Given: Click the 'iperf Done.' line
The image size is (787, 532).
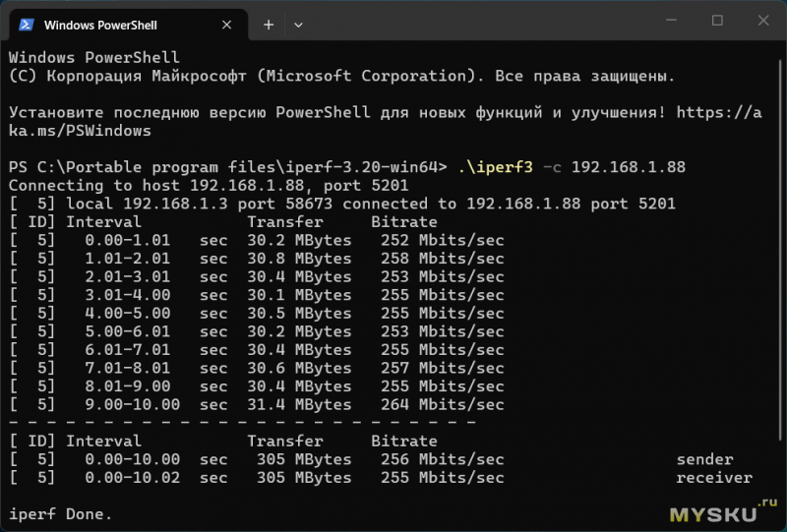Looking at the screenshot, I should click(60, 514).
